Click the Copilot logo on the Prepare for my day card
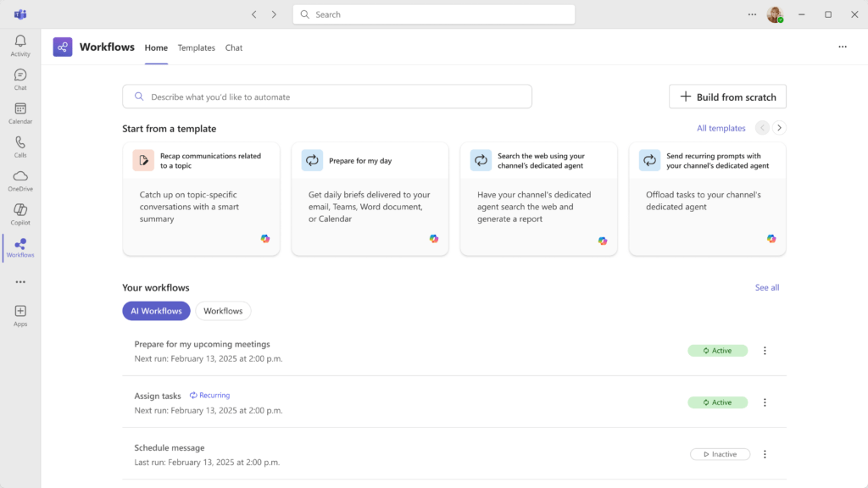The image size is (868, 488). pyautogui.click(x=434, y=240)
